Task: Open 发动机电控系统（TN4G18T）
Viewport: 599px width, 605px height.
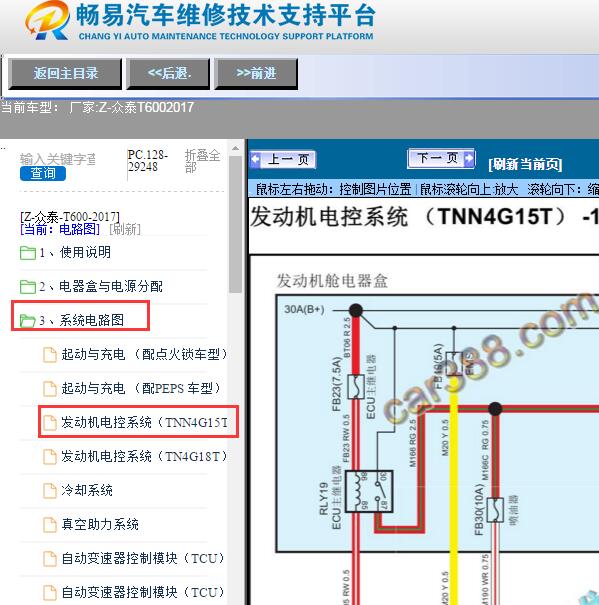Action: [x=144, y=456]
